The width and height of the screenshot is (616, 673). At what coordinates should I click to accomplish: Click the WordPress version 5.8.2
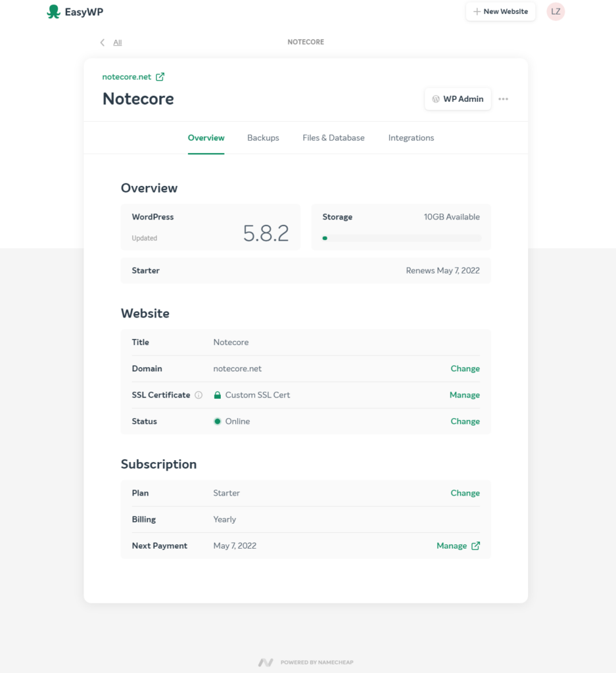(266, 233)
